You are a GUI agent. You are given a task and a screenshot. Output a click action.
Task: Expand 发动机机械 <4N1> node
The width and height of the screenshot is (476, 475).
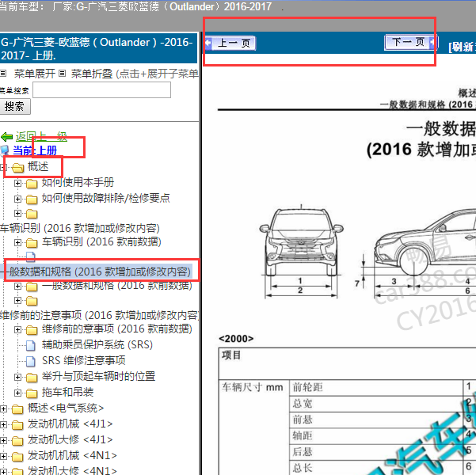[3, 456]
